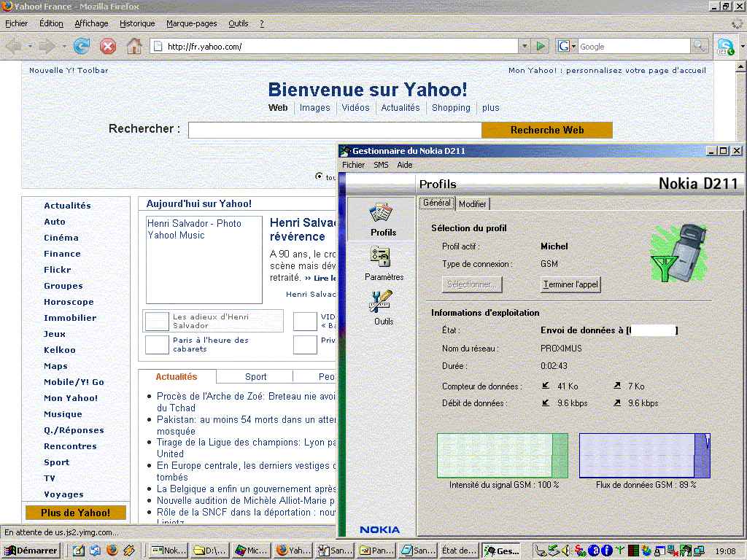Open the address bar history dropdown
747x560 pixels.
[525, 46]
